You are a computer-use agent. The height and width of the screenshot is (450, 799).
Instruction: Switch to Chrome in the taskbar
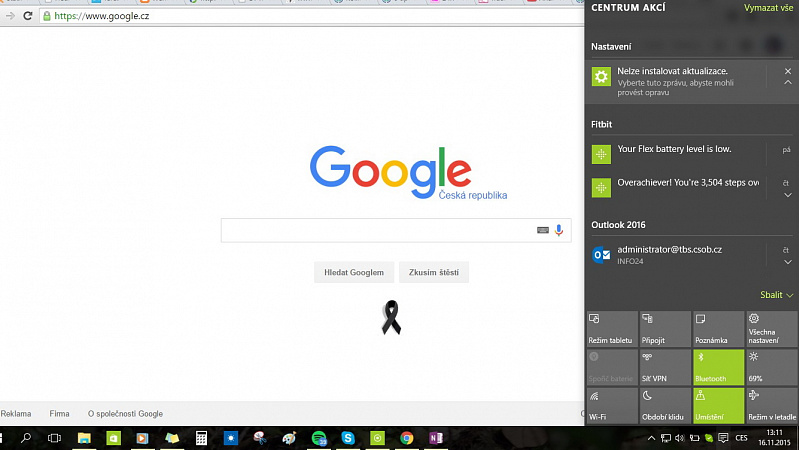pyautogui.click(x=407, y=438)
